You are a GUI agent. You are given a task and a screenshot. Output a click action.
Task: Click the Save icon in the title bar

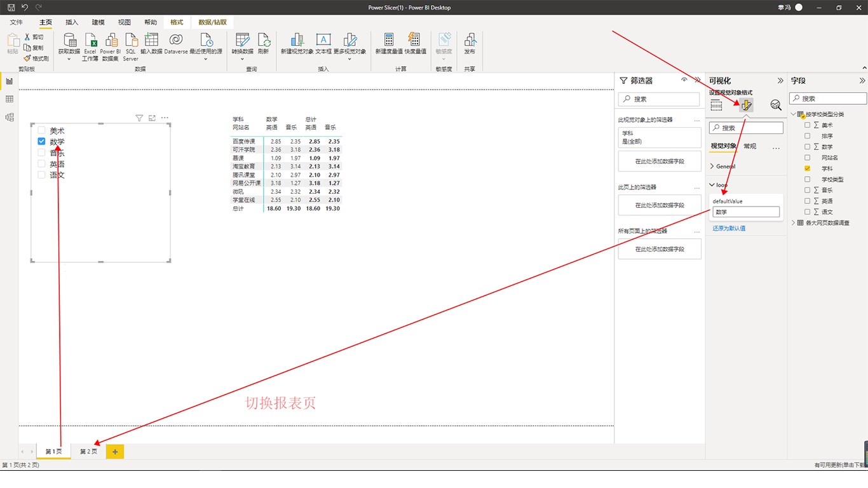tap(11, 8)
